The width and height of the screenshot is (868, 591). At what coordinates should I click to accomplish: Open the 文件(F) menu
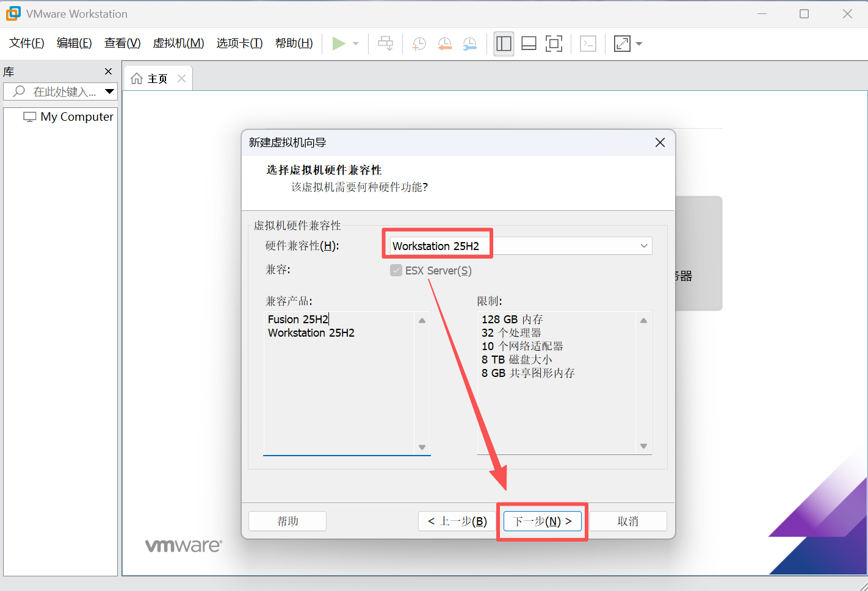tap(27, 43)
